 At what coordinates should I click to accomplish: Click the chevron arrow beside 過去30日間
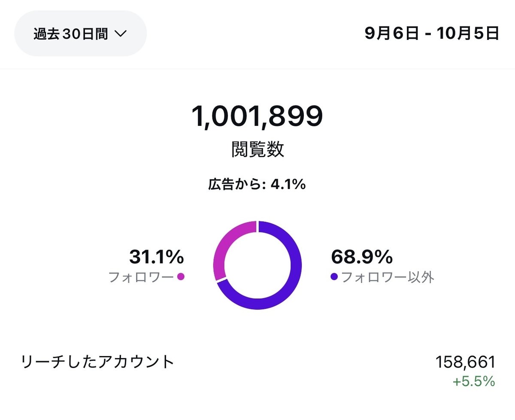click(121, 34)
